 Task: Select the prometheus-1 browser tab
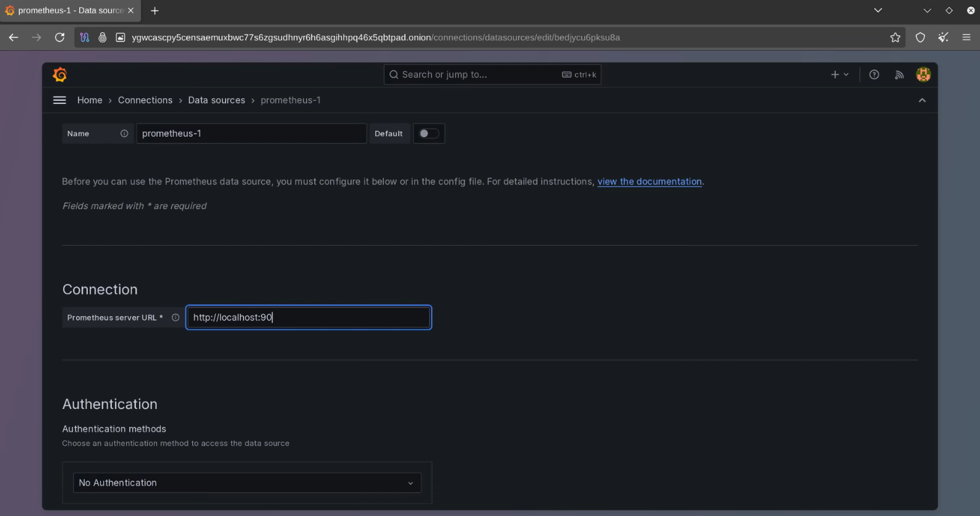click(70, 11)
